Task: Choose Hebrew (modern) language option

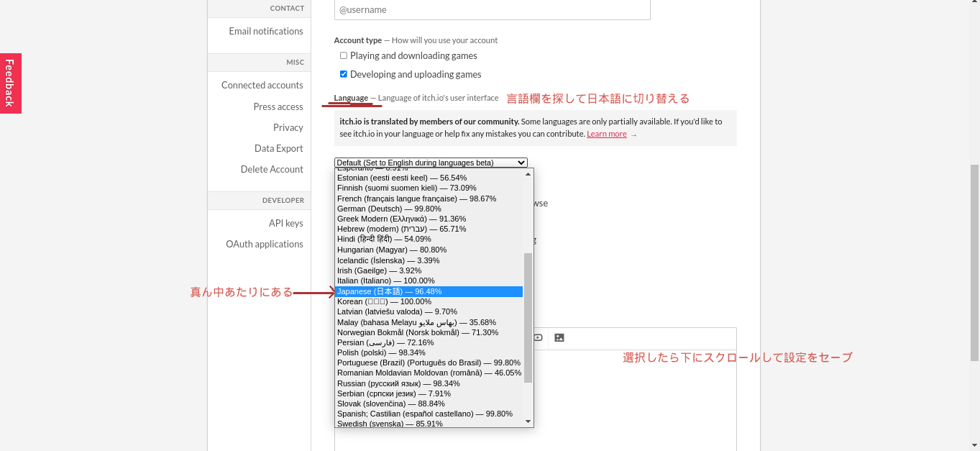Action: (429, 229)
